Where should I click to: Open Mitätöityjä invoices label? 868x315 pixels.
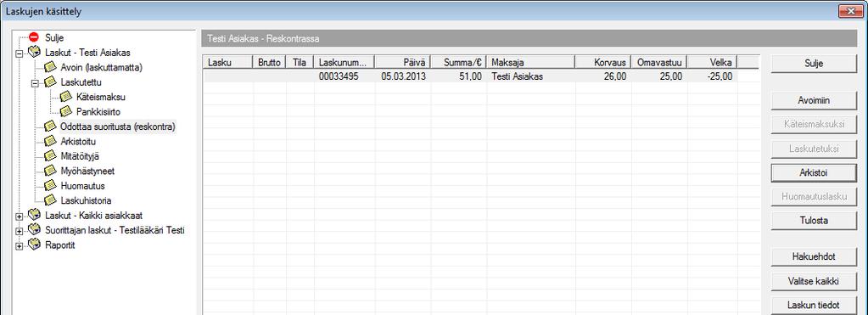[80, 156]
